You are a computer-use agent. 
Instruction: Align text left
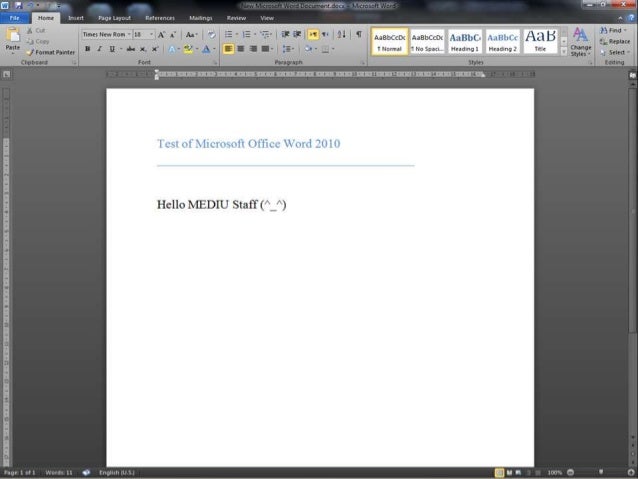228,49
